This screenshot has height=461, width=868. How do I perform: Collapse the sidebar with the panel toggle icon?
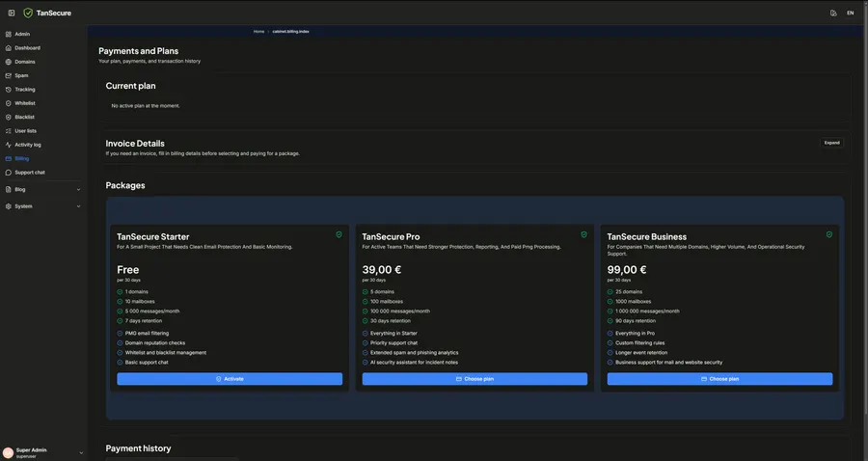tap(11, 13)
